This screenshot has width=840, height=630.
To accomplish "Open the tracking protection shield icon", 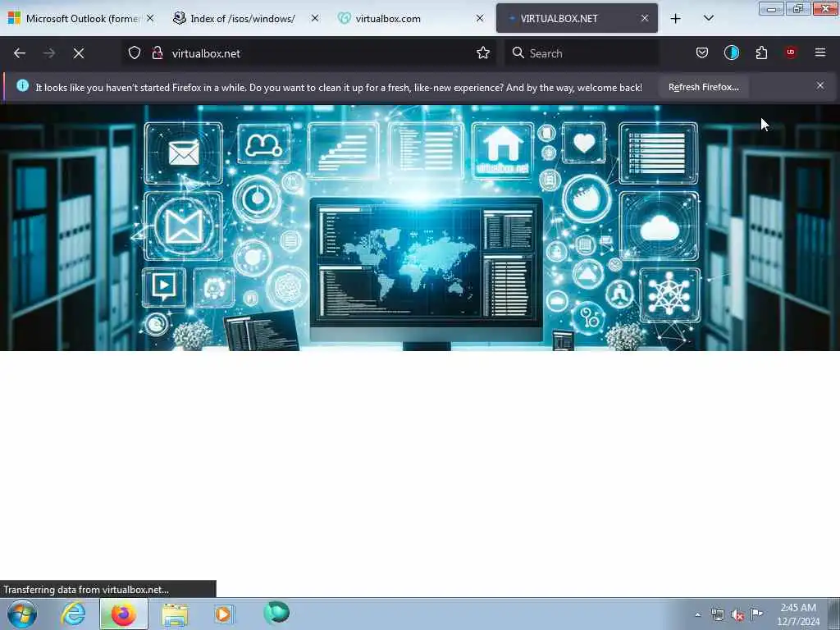I will 135,52.
